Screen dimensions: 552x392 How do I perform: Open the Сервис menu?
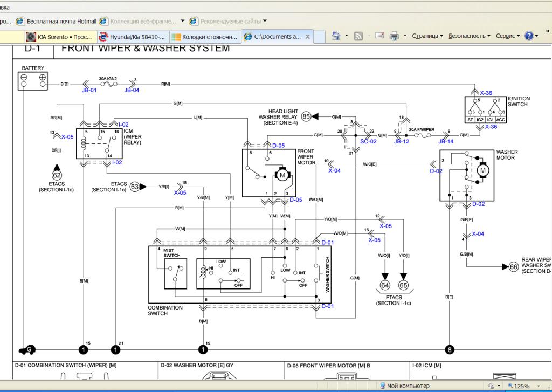(x=507, y=36)
